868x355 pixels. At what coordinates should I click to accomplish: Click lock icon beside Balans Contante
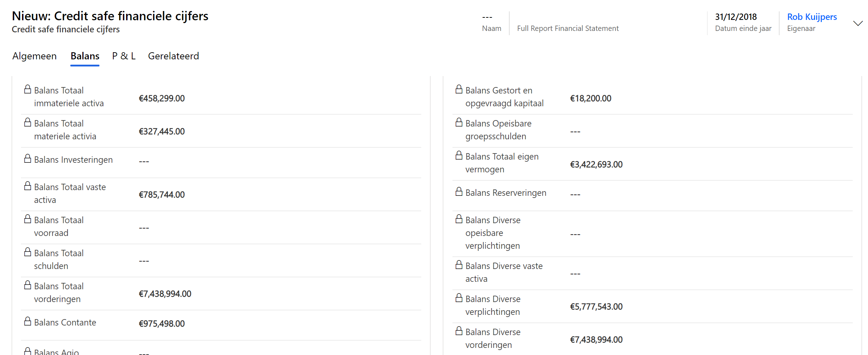tap(28, 321)
